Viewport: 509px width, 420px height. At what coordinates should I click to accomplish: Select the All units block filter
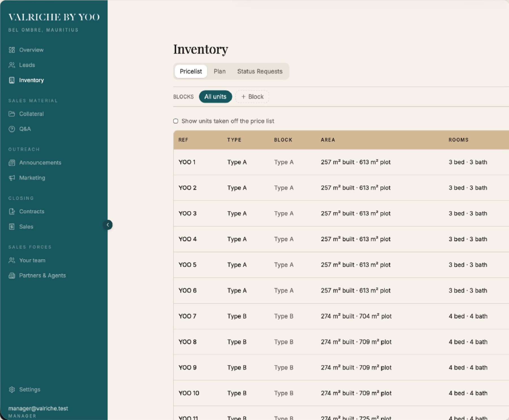click(215, 97)
